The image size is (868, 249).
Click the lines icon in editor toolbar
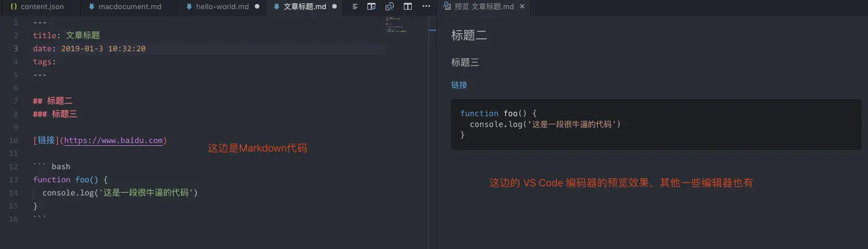(x=355, y=7)
